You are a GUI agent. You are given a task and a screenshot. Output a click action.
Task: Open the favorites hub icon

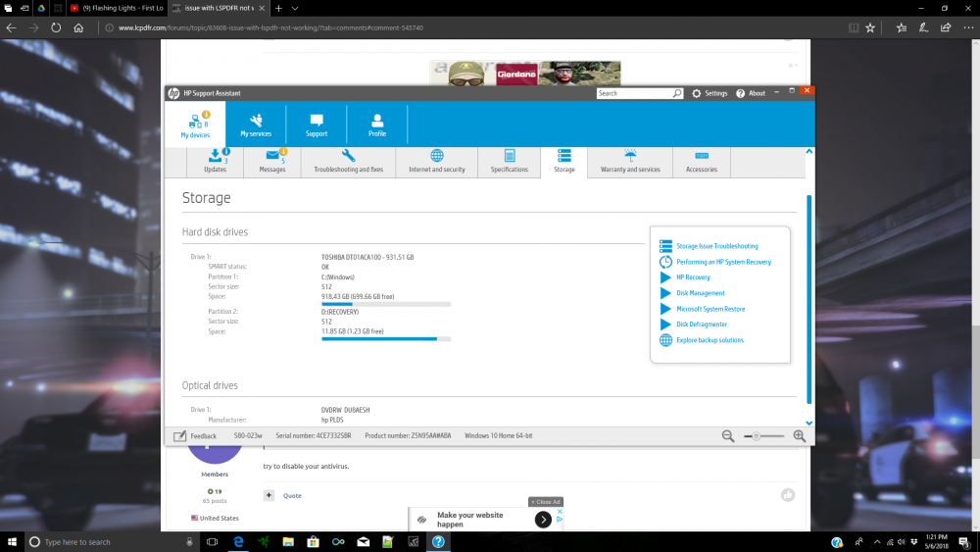[902, 27]
